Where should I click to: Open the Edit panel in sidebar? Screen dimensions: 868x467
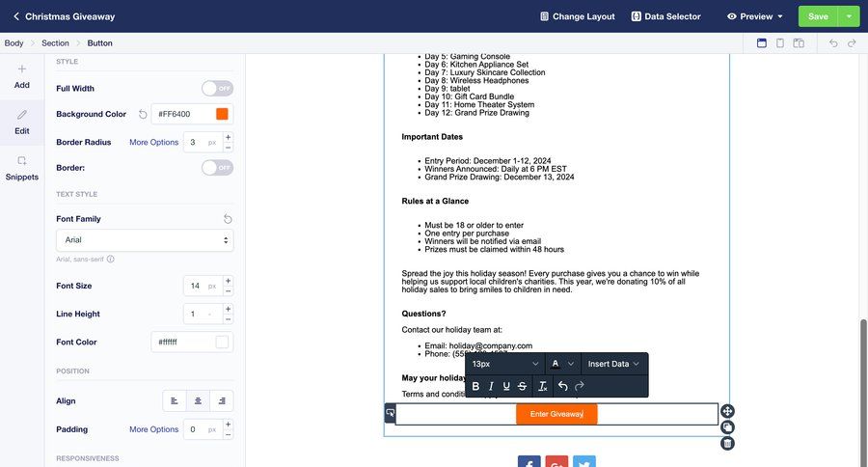pyautogui.click(x=22, y=123)
